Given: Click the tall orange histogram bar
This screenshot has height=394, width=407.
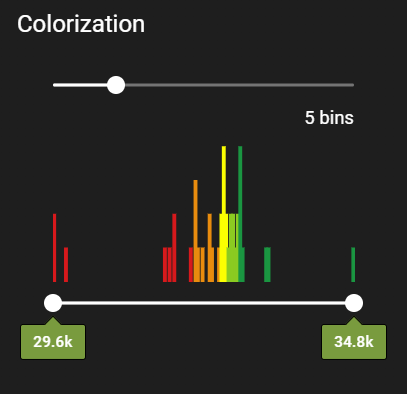Looking at the screenshot, I should [195, 231].
